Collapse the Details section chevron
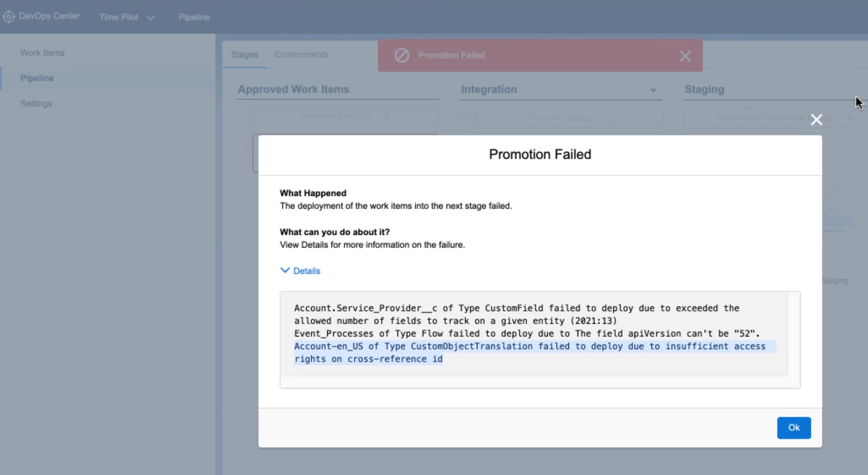Screen dimensions: 868x475 (x=285, y=270)
